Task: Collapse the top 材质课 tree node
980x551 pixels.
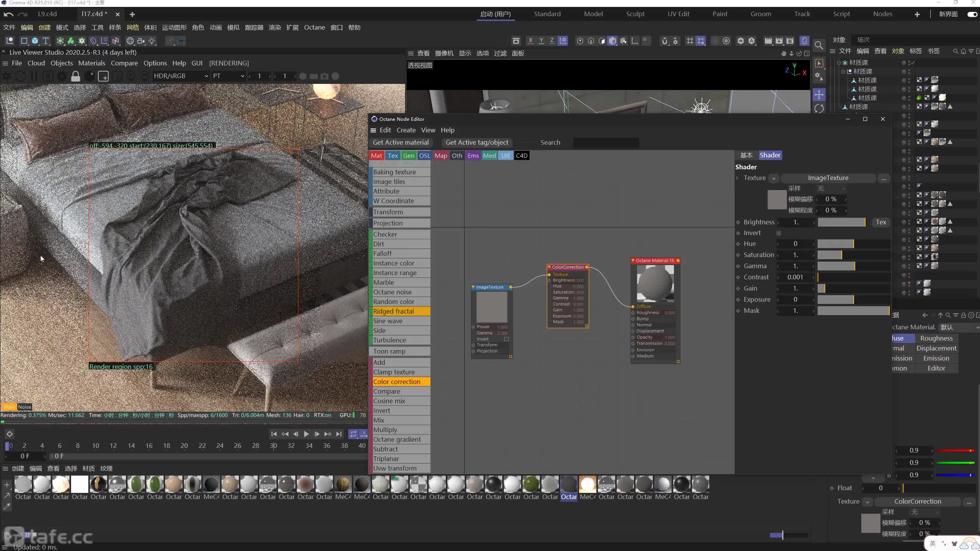Action: click(x=839, y=62)
